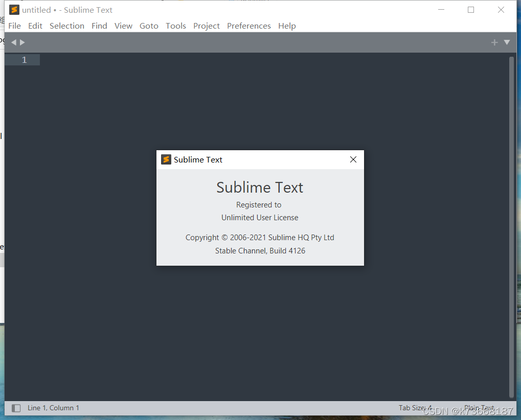This screenshot has height=420, width=521.
Task: Open the Goto menu
Action: coord(149,26)
